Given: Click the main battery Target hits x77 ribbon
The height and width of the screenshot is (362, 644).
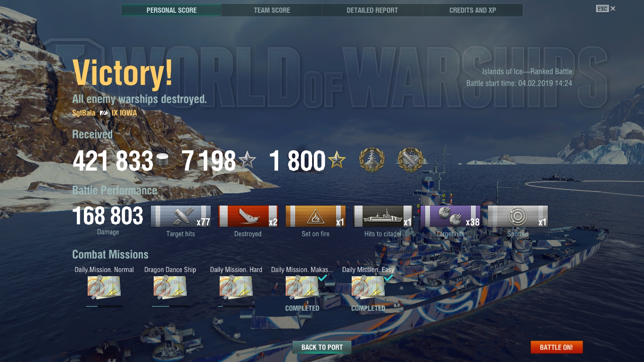Looking at the screenshot, I should coord(181,216).
